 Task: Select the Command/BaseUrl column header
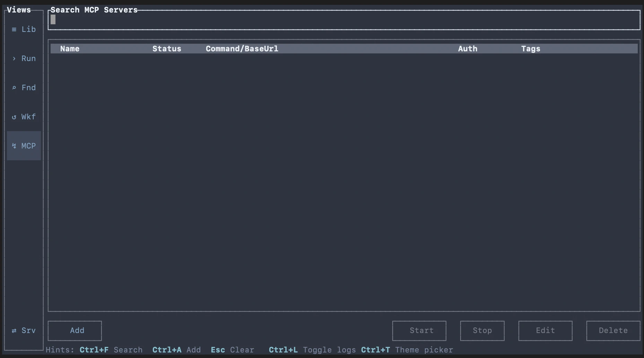(x=242, y=49)
